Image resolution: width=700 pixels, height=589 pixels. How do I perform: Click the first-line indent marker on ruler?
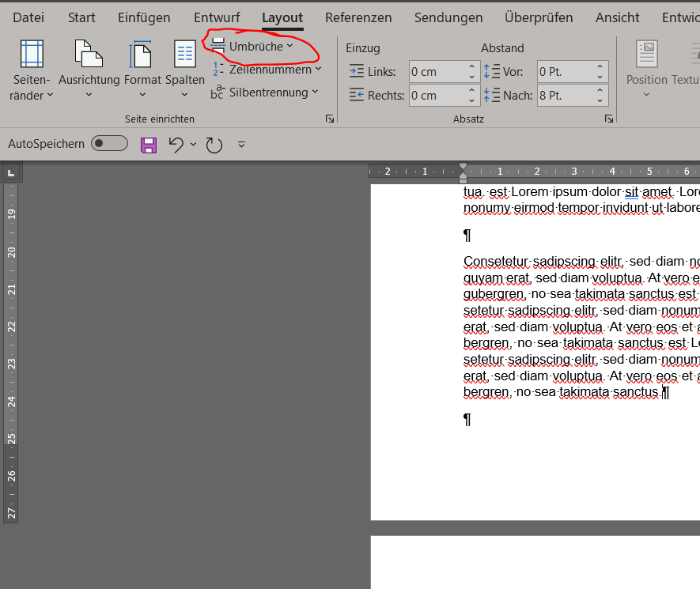pos(463,167)
